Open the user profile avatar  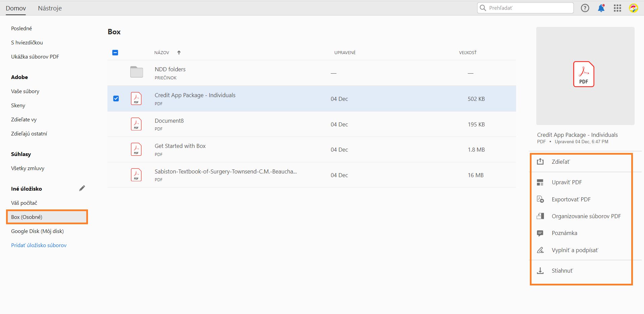[x=634, y=8]
